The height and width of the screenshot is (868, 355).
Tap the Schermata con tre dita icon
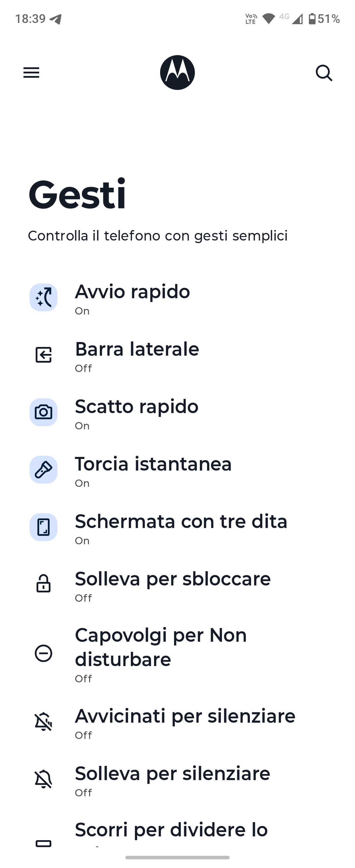[x=44, y=527]
